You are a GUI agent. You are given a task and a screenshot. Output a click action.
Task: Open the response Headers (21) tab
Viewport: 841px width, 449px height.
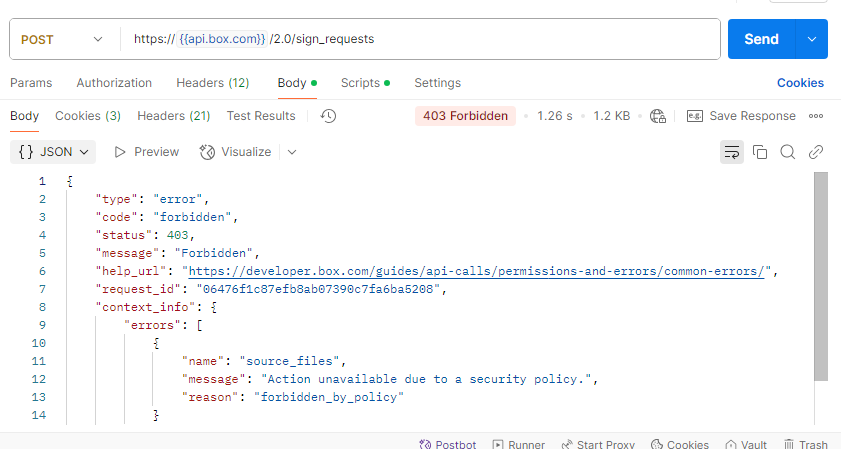(x=174, y=116)
